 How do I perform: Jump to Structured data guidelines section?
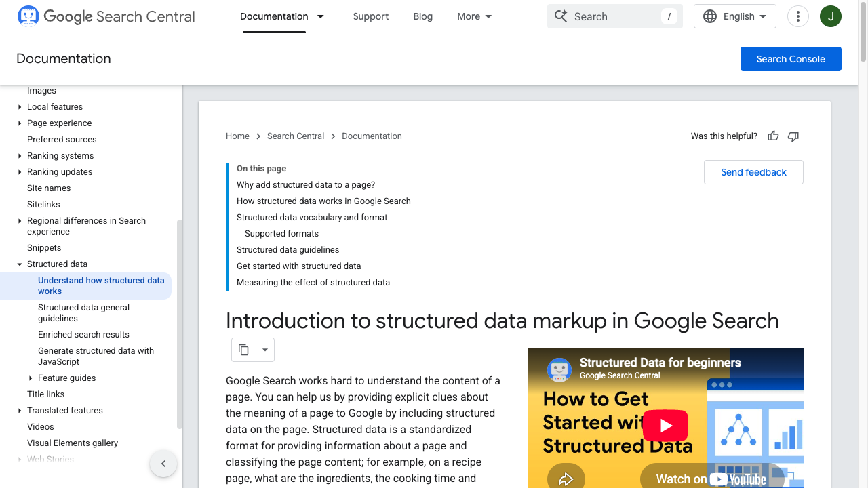pyautogui.click(x=288, y=250)
